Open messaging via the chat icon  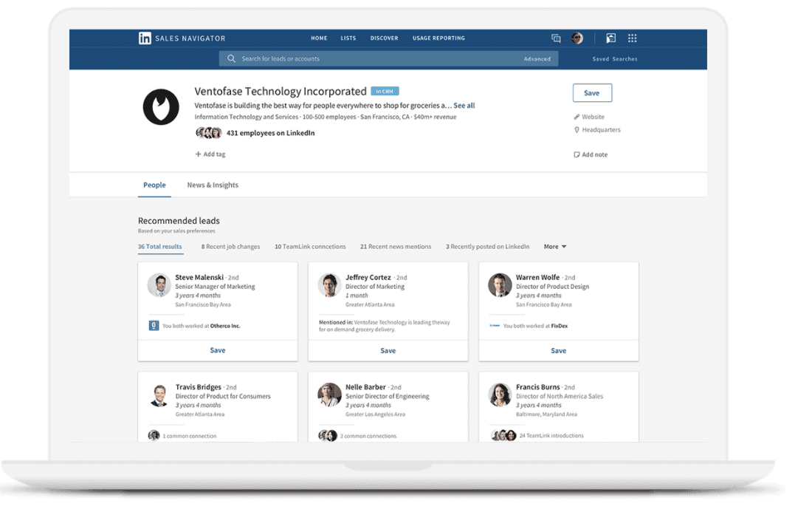click(556, 38)
